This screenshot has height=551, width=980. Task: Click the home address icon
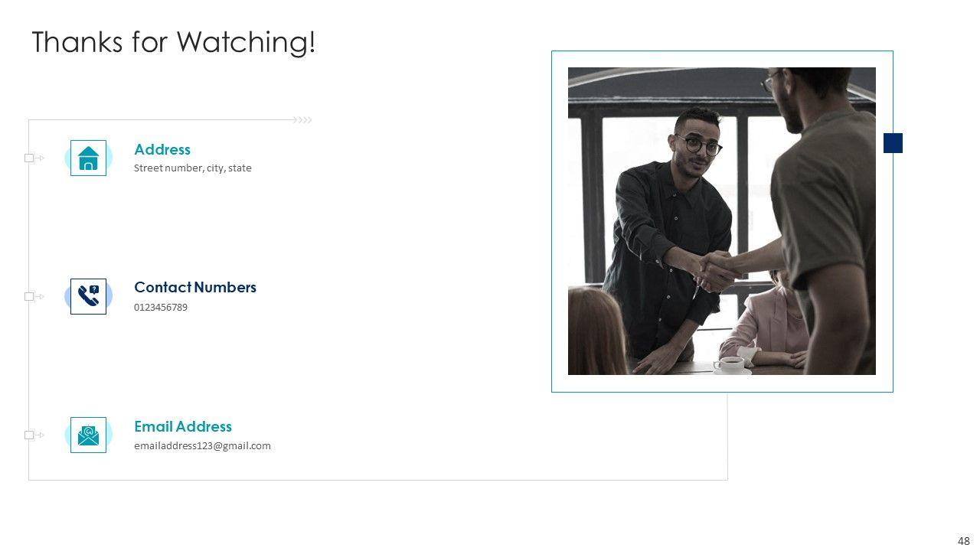coord(88,158)
